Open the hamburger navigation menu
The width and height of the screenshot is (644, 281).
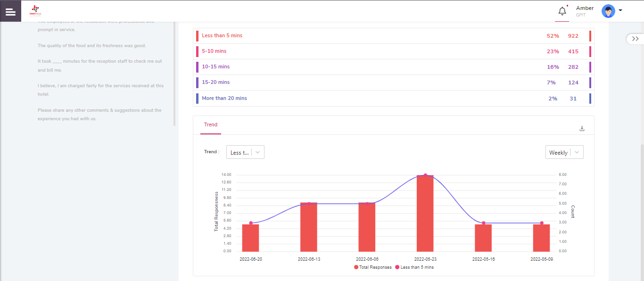point(10,11)
